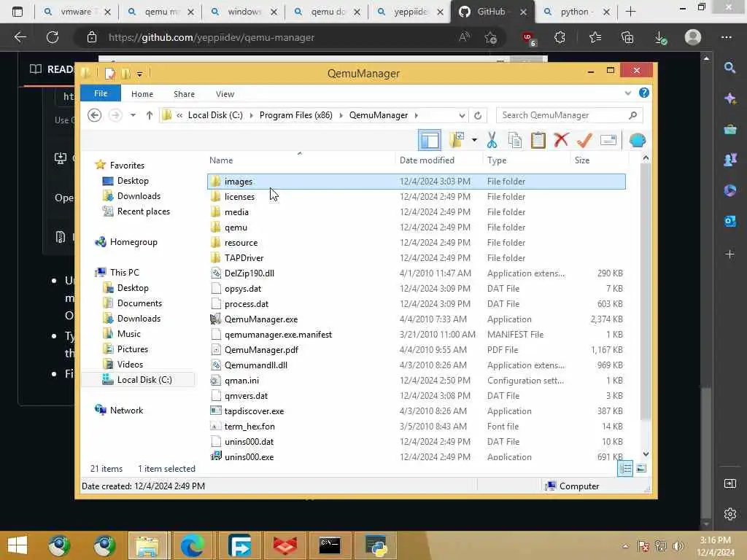Viewport: 747px width, 560px height.
Task: Switch to details view icon
Action: (x=625, y=469)
